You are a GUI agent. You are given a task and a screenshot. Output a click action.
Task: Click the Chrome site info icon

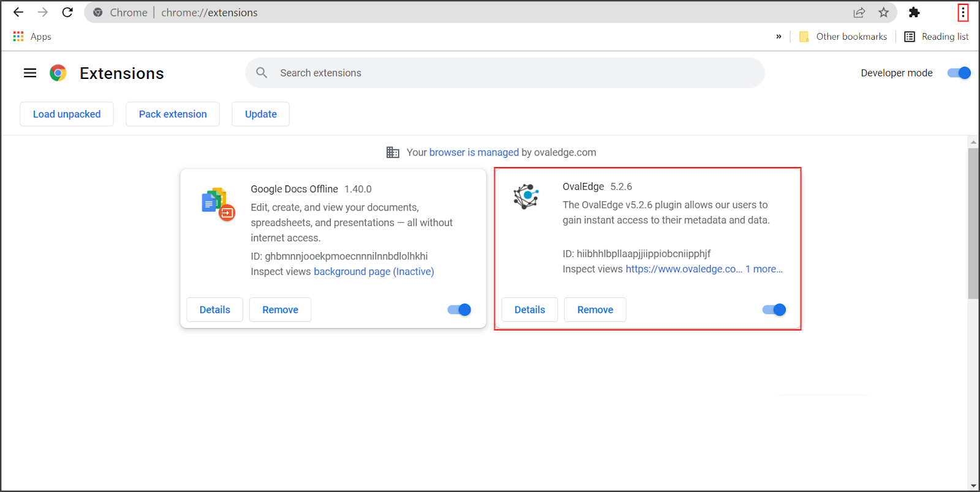coord(98,12)
